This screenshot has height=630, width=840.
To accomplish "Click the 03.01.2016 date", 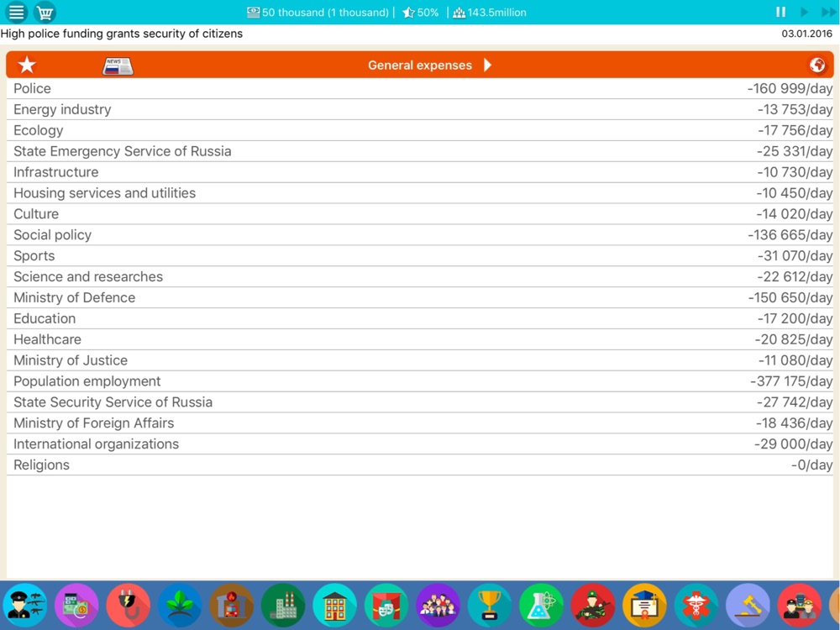I will pos(806,34).
